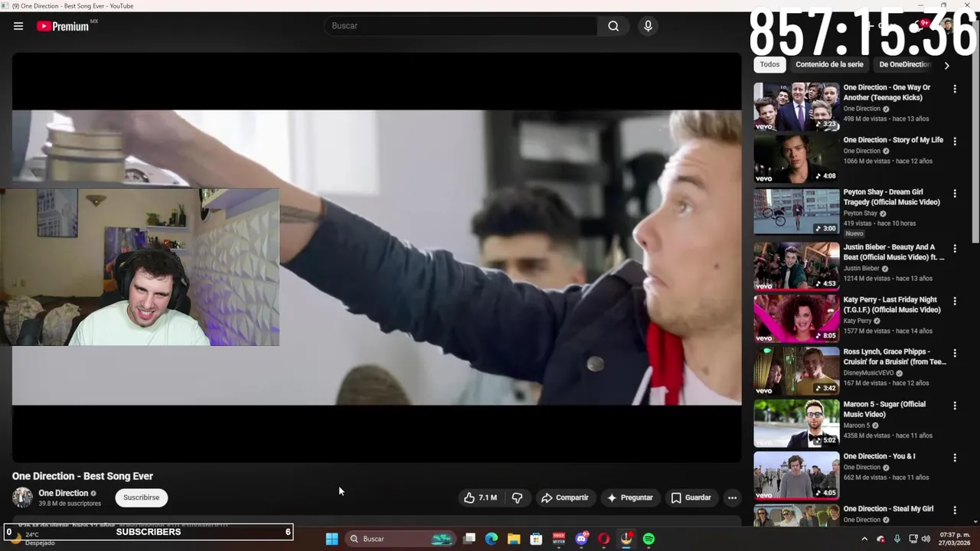The height and width of the screenshot is (551, 980).
Task: Open the Peyton Shay channel name
Action: tap(861, 214)
